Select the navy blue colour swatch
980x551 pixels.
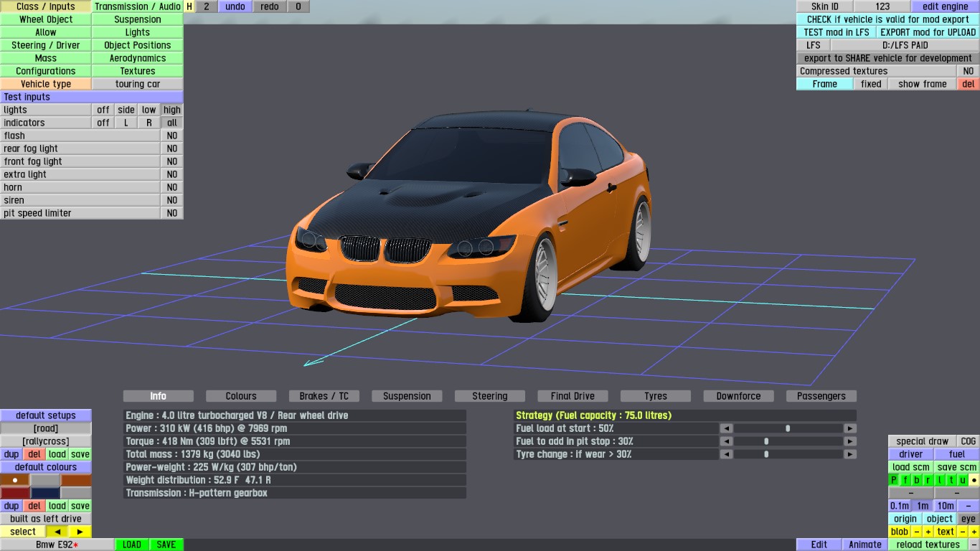point(45,493)
